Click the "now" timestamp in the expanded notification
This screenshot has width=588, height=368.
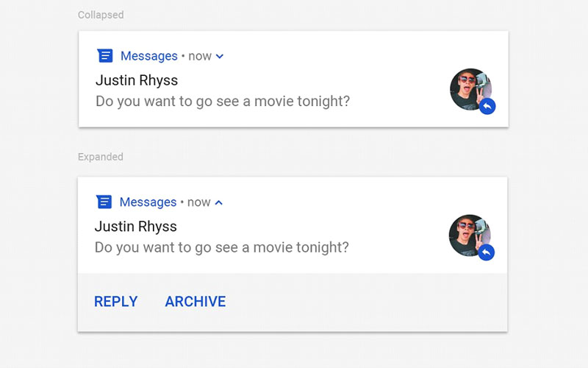tap(199, 202)
